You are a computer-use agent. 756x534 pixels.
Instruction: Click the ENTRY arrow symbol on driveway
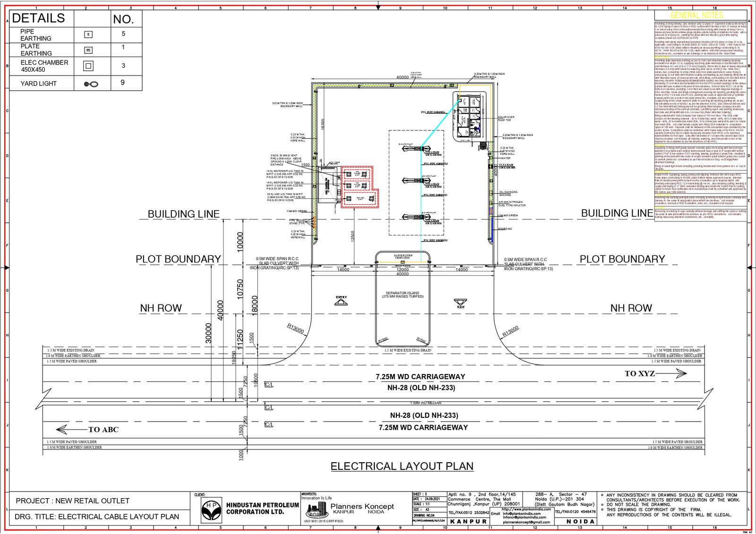341,302
